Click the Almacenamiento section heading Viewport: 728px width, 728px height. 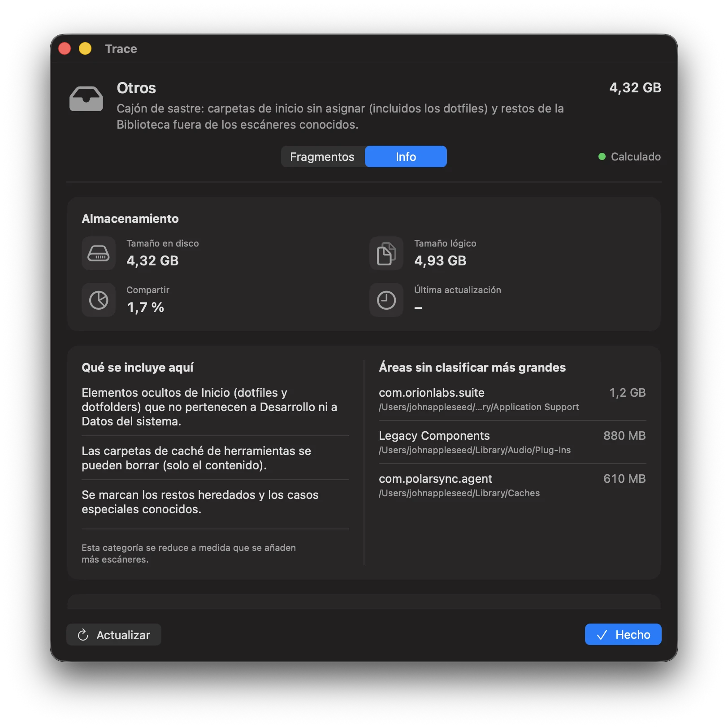[130, 219]
